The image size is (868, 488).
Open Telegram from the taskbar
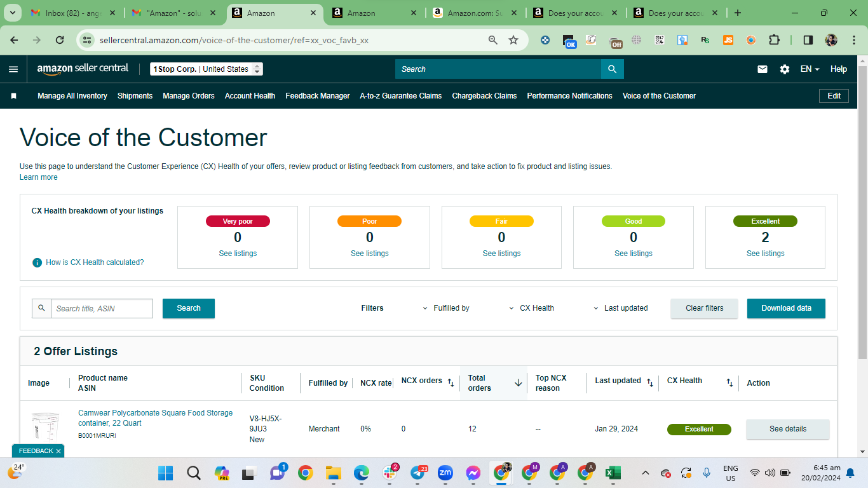coord(417,473)
